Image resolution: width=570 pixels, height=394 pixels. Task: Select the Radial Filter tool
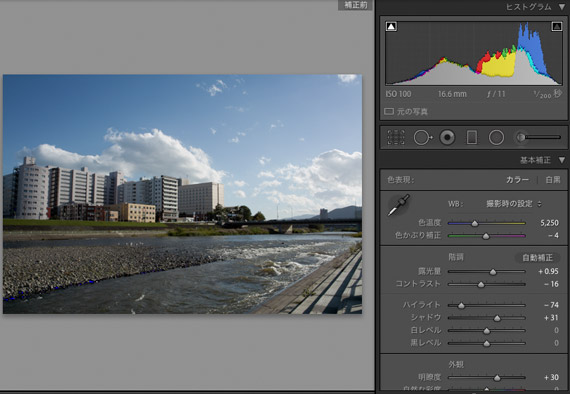(496, 138)
